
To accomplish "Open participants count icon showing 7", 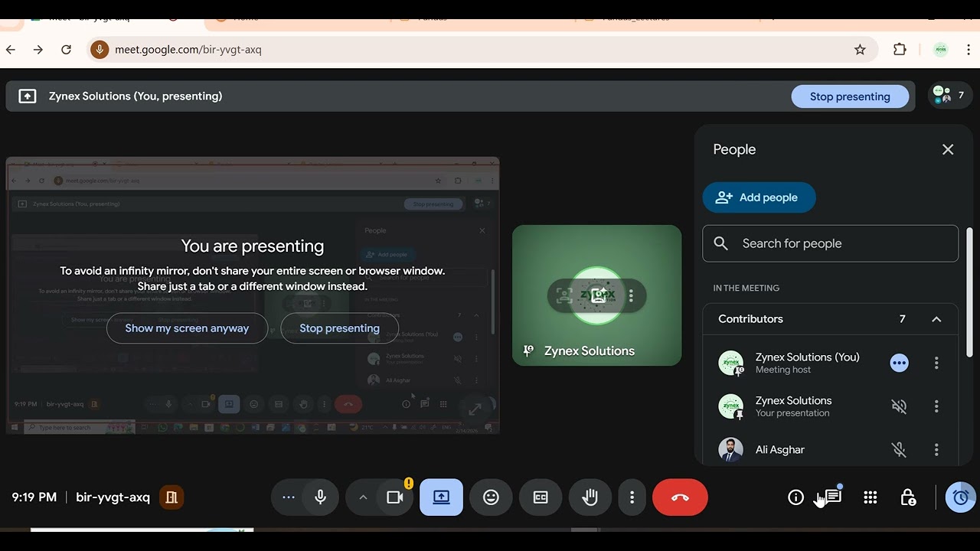I will pos(950,95).
